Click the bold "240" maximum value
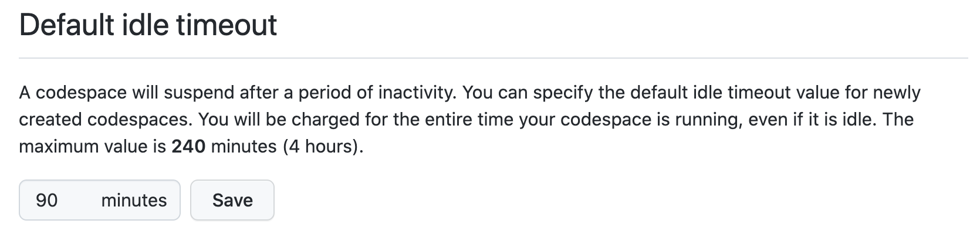 coord(188,146)
